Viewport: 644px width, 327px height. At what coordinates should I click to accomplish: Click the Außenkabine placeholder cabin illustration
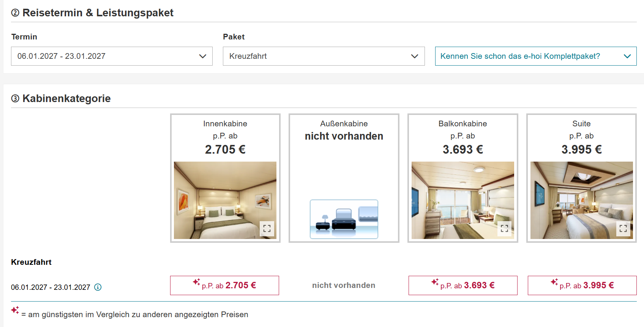tap(344, 219)
